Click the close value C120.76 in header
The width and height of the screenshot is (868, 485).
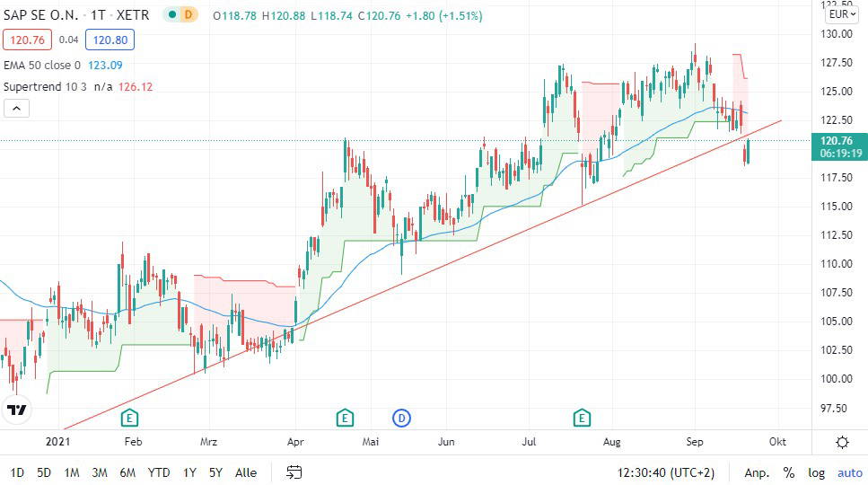click(379, 16)
